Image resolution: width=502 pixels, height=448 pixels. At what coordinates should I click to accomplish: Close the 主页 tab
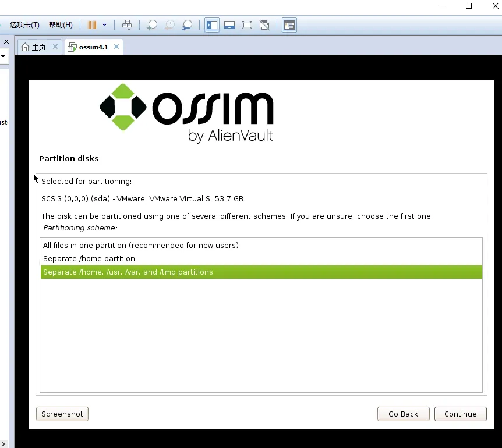(55, 47)
